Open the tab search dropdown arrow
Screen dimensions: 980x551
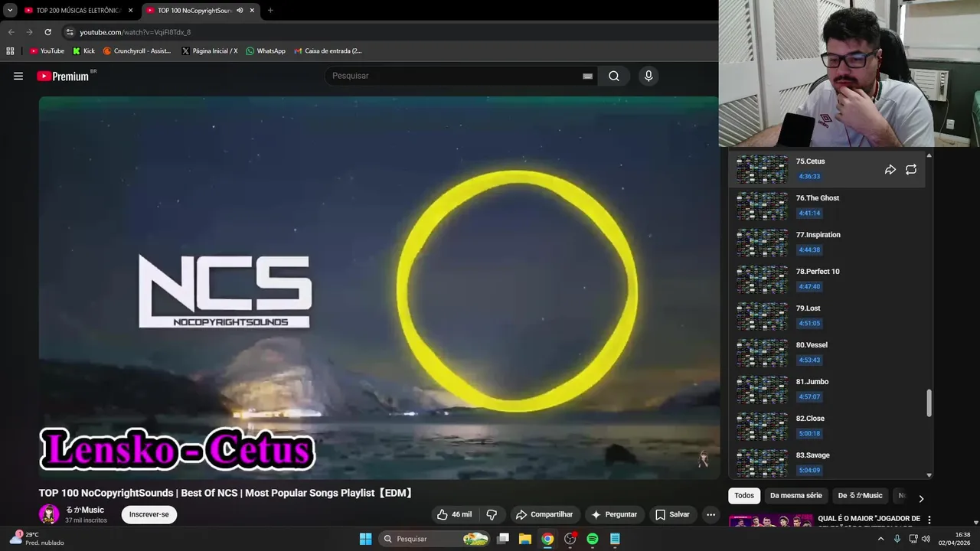pos(10,11)
